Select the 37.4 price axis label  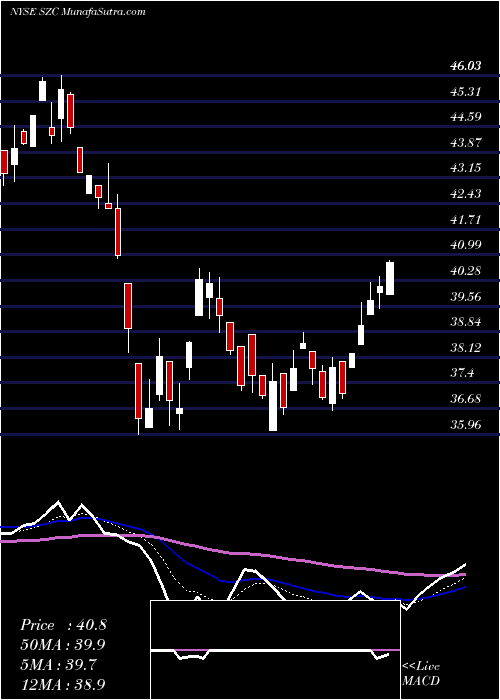point(462,373)
